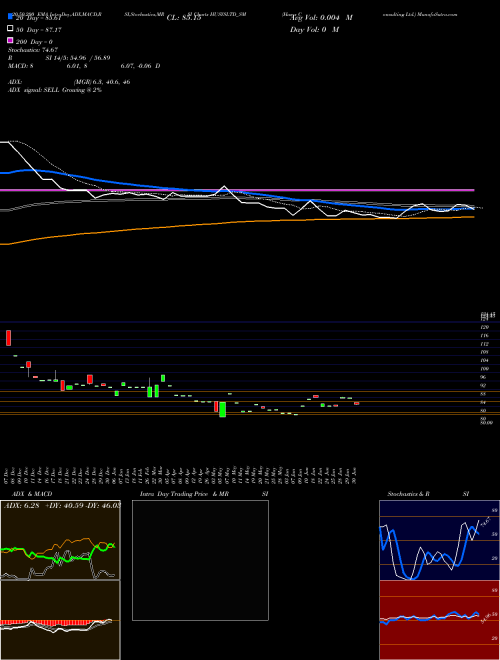Image resolution: width=500 pixels, height=660 pixels.
Task: Click the 'Stochastics: 74.67' reading
Action: (33, 50)
